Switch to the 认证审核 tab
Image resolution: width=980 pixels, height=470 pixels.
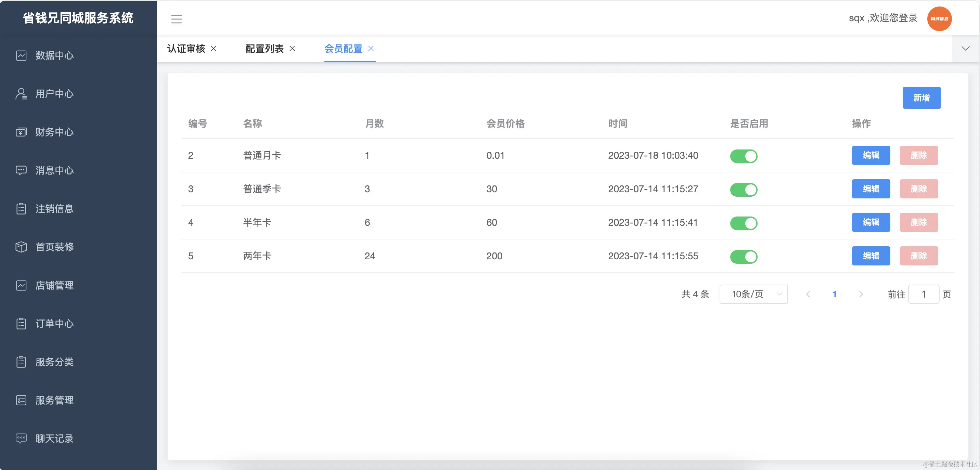pyautogui.click(x=186, y=49)
